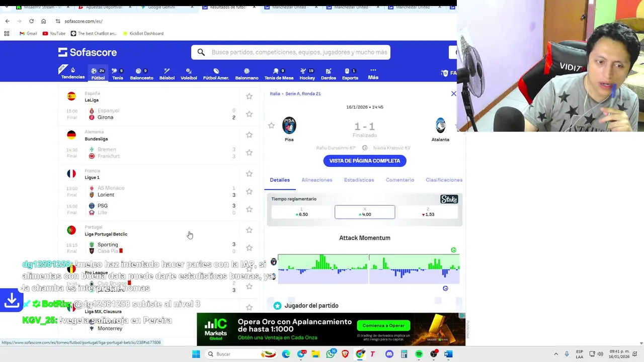Image resolution: width=644 pixels, height=362 pixels.
Task: Switch to the Detalles tab
Action: pos(280,180)
